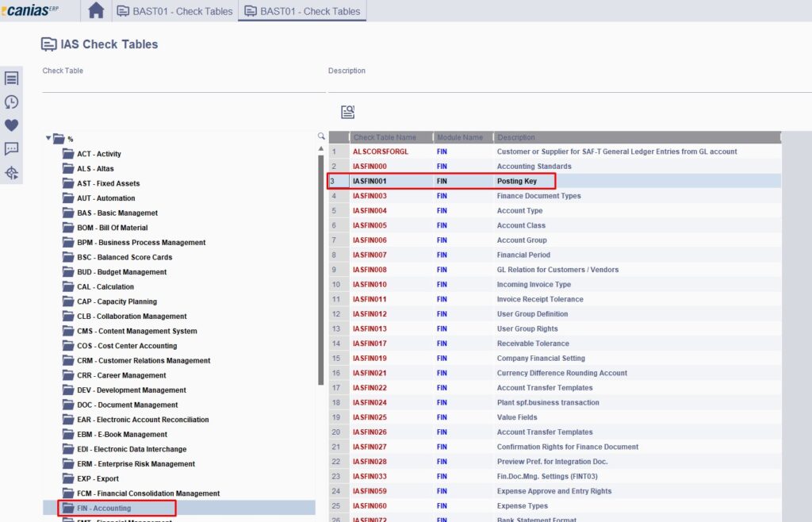Click the Check Table input field
Viewport: 812px width, 522px height.
(x=182, y=84)
